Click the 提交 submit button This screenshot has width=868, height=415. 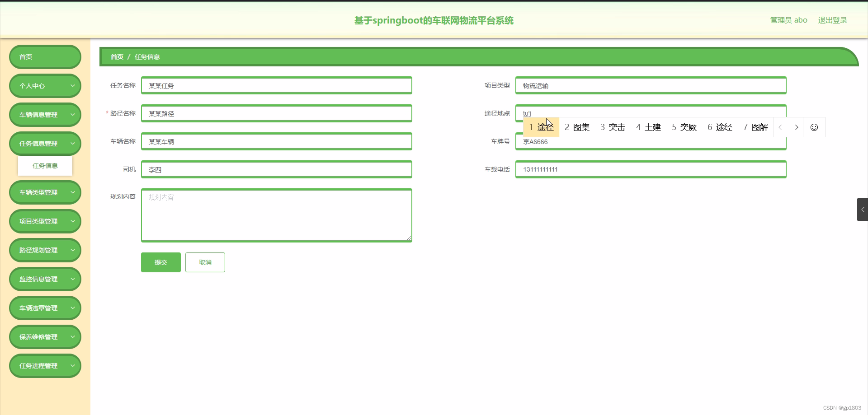click(x=161, y=262)
